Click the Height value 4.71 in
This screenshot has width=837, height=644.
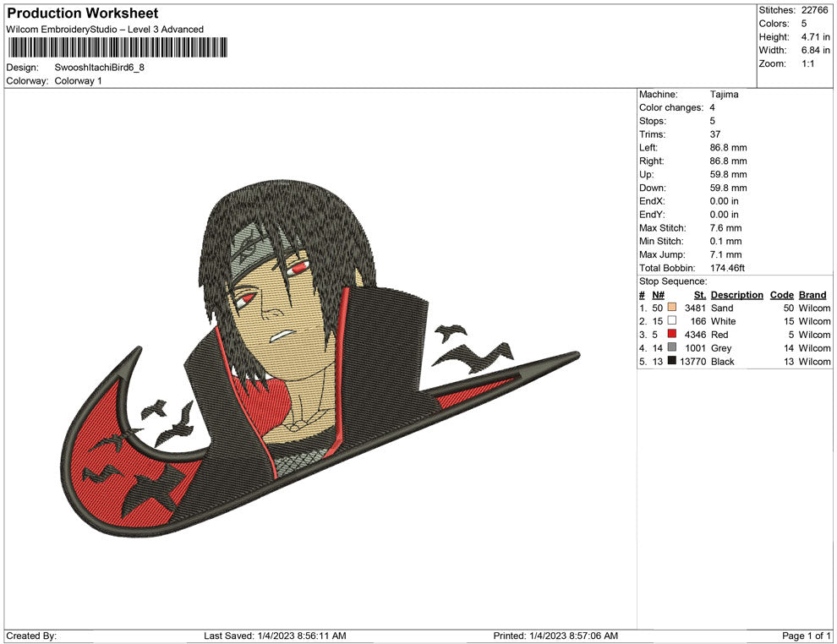[x=815, y=37]
